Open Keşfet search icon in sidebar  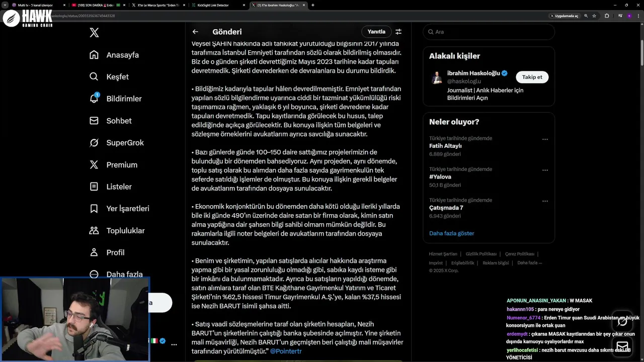coord(94,77)
